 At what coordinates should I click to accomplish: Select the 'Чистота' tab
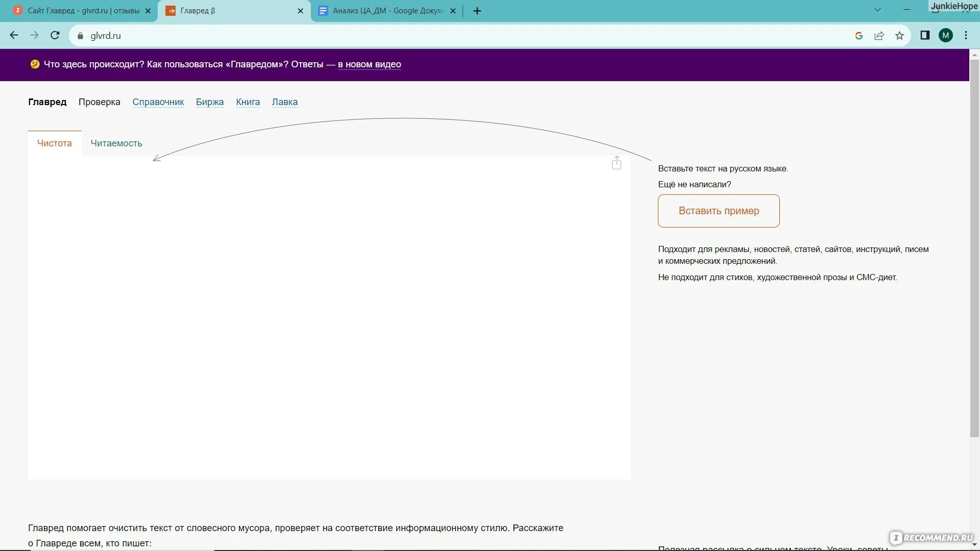(55, 143)
